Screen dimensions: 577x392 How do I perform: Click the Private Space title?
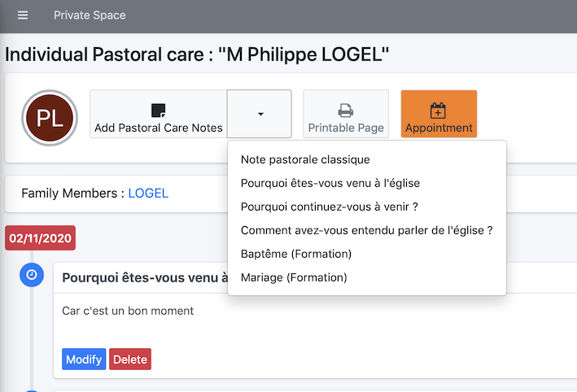point(90,15)
